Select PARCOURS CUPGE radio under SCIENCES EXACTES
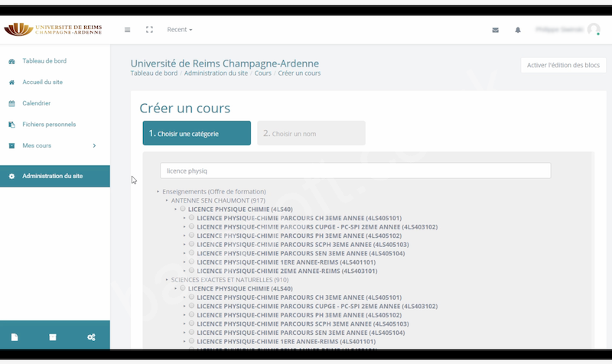 click(x=191, y=305)
